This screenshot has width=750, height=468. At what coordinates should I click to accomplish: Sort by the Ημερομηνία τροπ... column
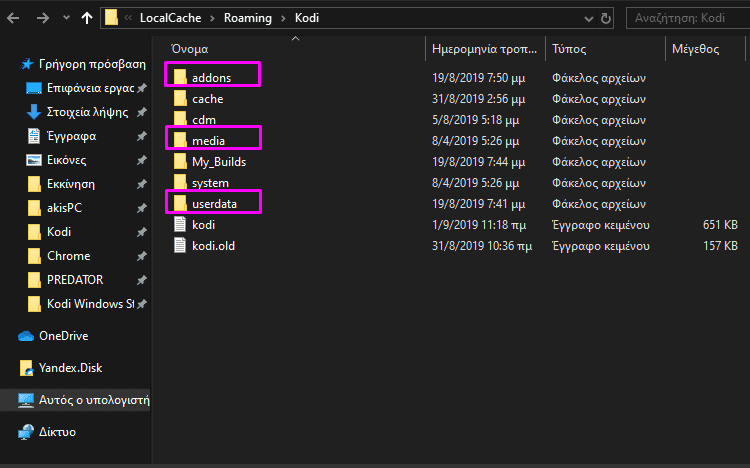[484, 49]
